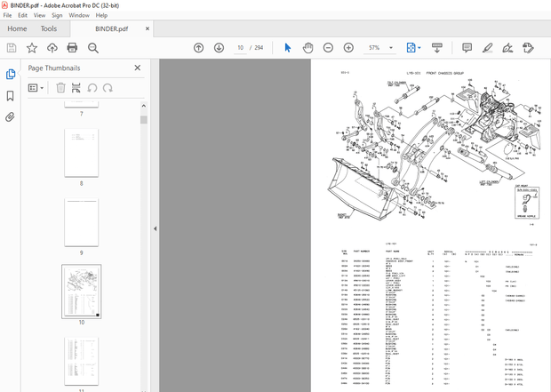This screenshot has width=551, height=392.
Task: Select page 9 thumbnail
Action: pyautogui.click(x=82, y=222)
